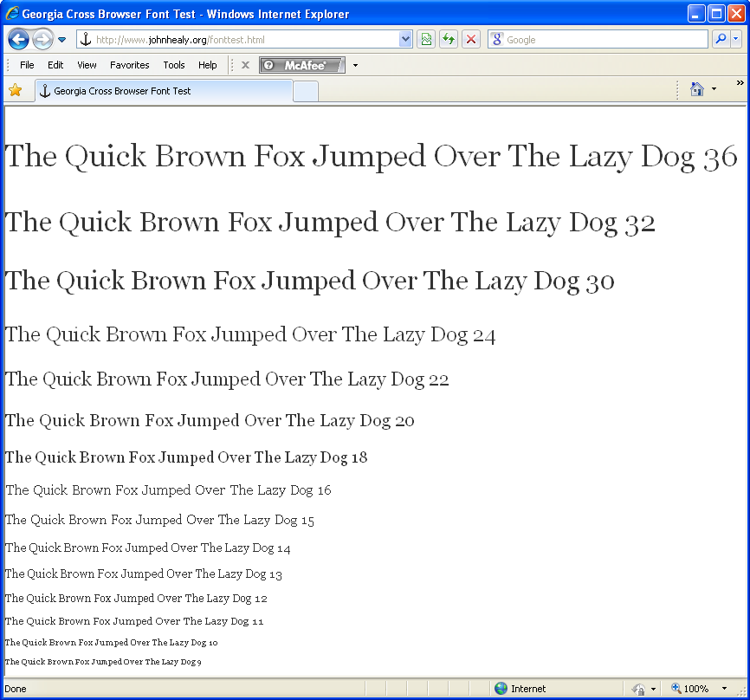
Task: Click the Google icon in search box
Action: tap(497, 39)
